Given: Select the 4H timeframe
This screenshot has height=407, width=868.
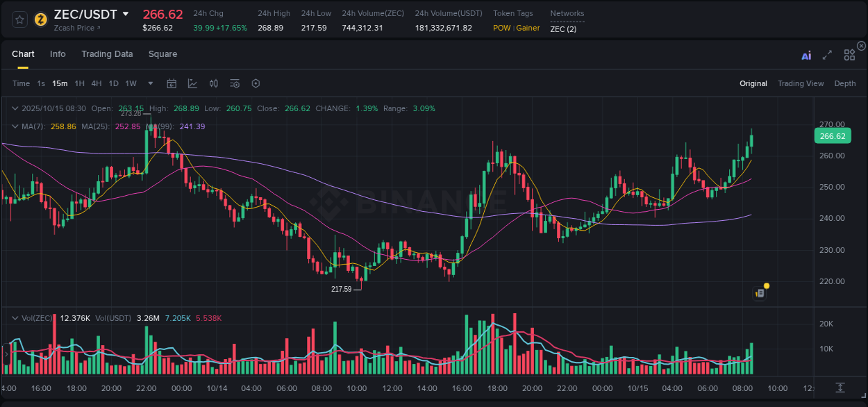Looking at the screenshot, I should tap(97, 83).
